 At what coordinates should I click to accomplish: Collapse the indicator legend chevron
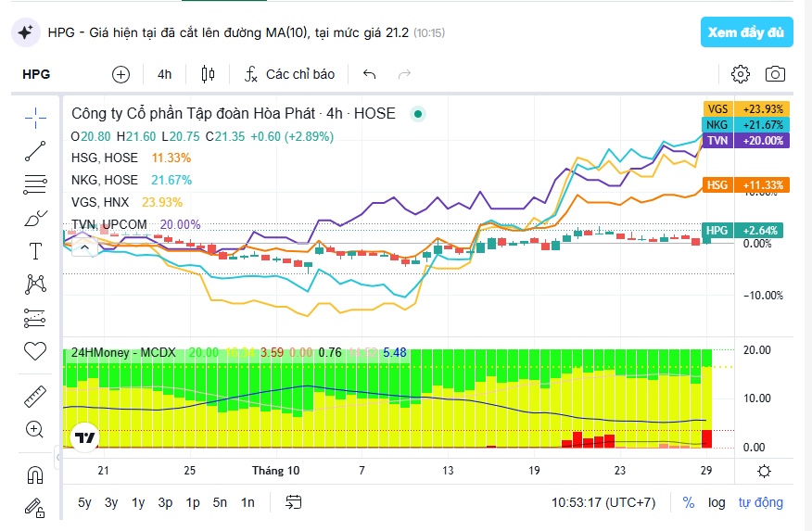coord(85,248)
